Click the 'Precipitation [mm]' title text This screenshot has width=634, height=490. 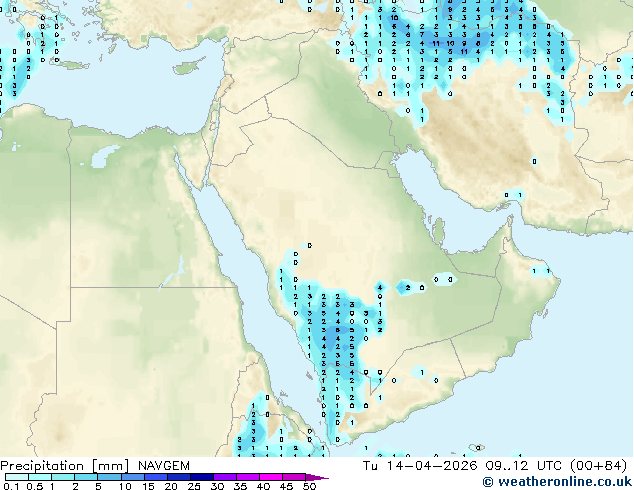coord(65,466)
